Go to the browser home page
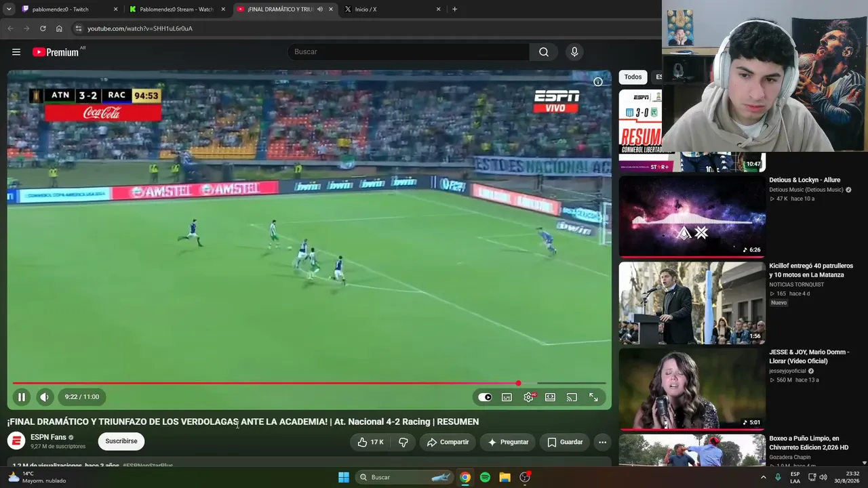Viewport: 868px width, 488px height. pos(59,28)
